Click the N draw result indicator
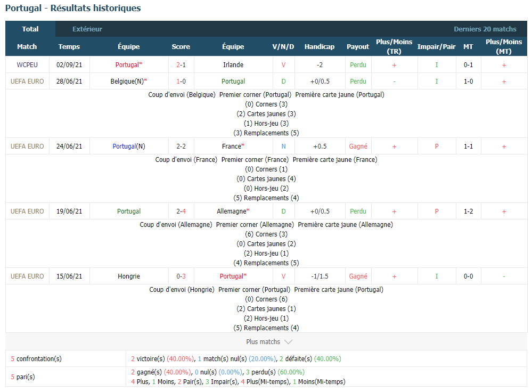The width and height of the screenshot is (532, 392). coord(283,146)
